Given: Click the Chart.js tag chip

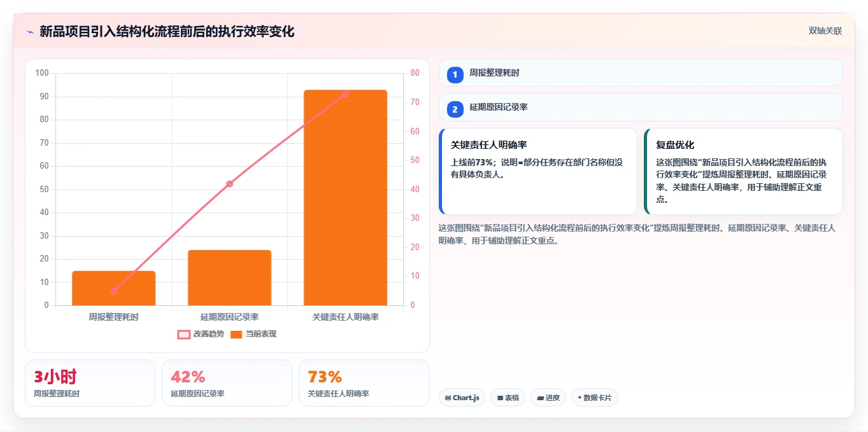Looking at the screenshot, I should click(462, 398).
